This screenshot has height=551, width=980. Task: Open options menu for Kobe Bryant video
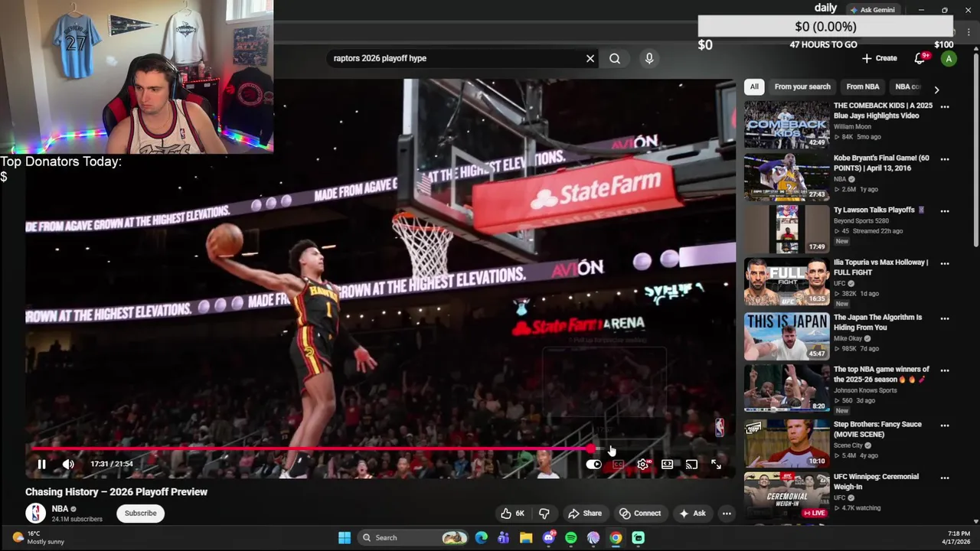point(945,159)
